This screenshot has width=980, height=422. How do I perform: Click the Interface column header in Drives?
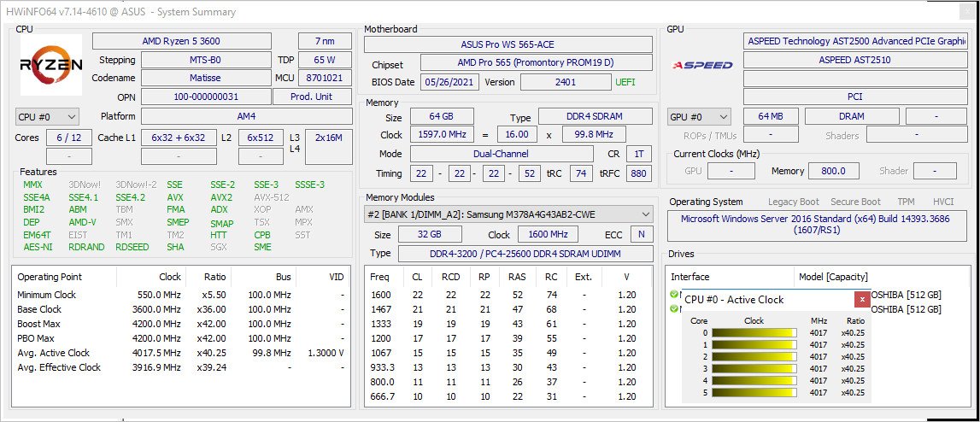point(690,277)
